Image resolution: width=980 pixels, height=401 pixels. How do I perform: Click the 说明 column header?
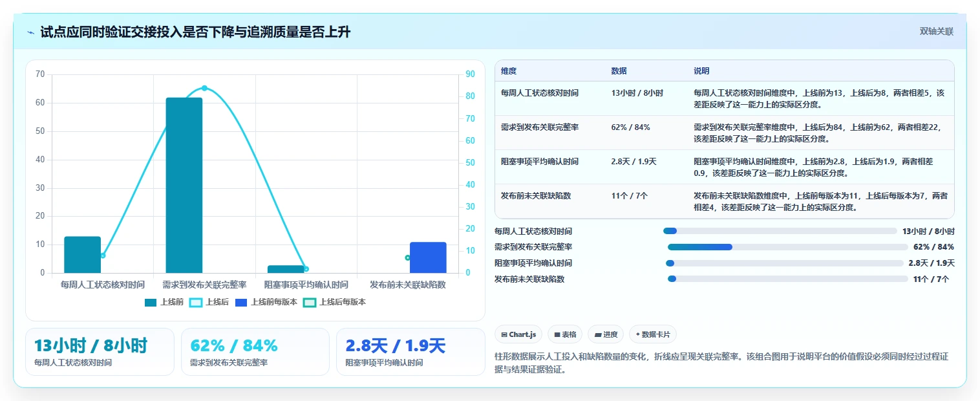(701, 71)
